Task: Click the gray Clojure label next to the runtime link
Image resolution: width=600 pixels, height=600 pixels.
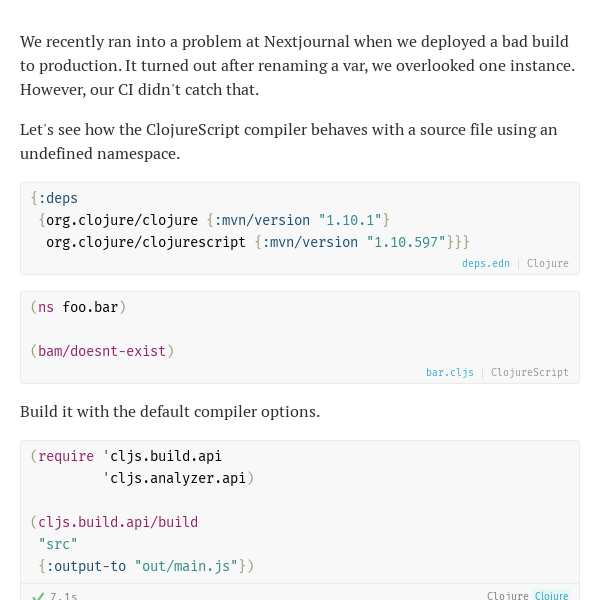Action: coord(507,595)
